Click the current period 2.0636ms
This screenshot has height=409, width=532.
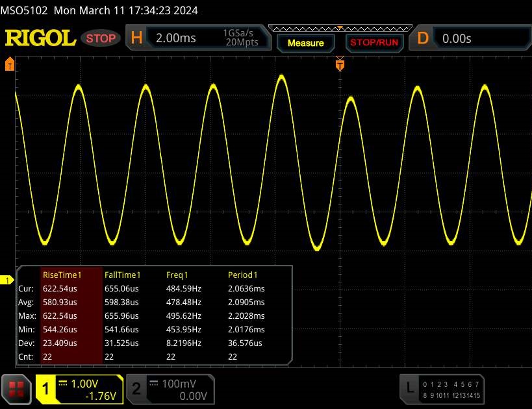246,289
